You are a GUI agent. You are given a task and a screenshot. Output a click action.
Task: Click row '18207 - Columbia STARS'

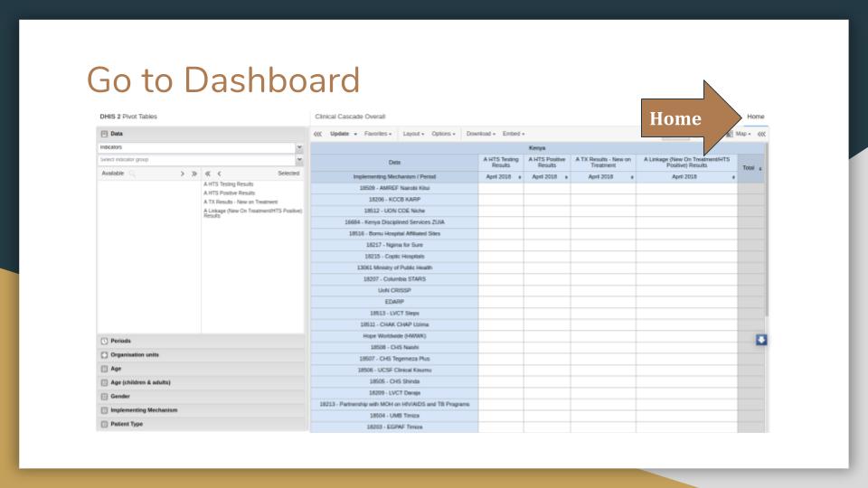[395, 279]
